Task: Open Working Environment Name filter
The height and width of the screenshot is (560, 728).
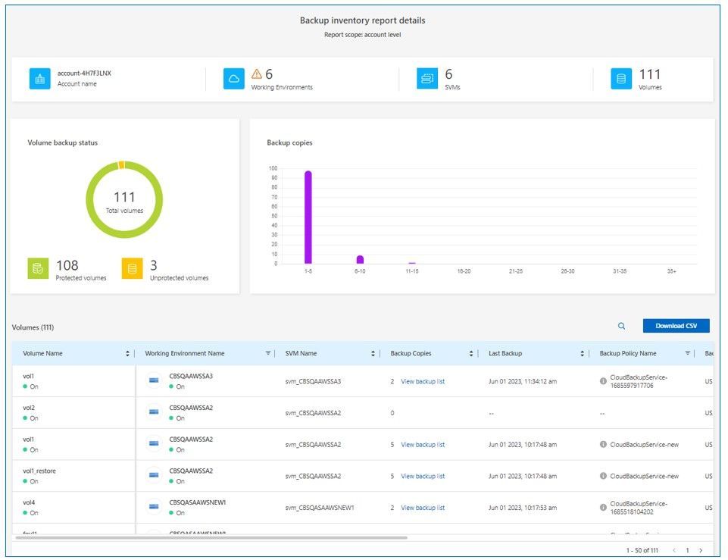Action: (x=267, y=354)
